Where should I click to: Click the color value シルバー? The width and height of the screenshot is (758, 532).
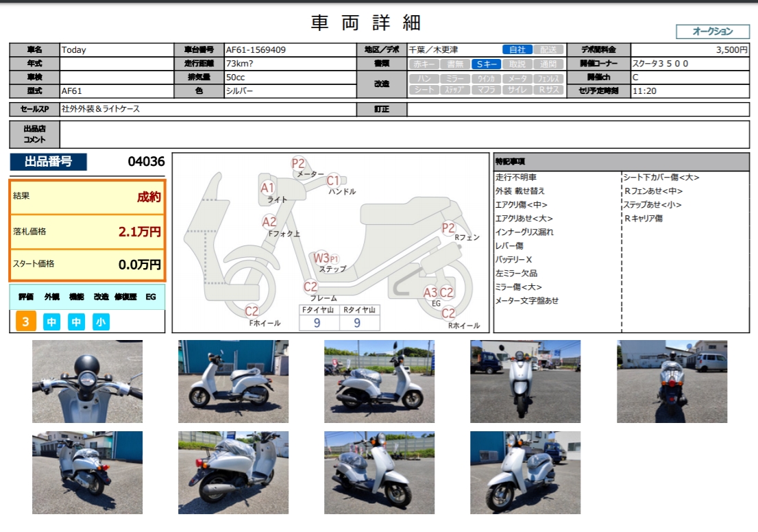[239, 91]
